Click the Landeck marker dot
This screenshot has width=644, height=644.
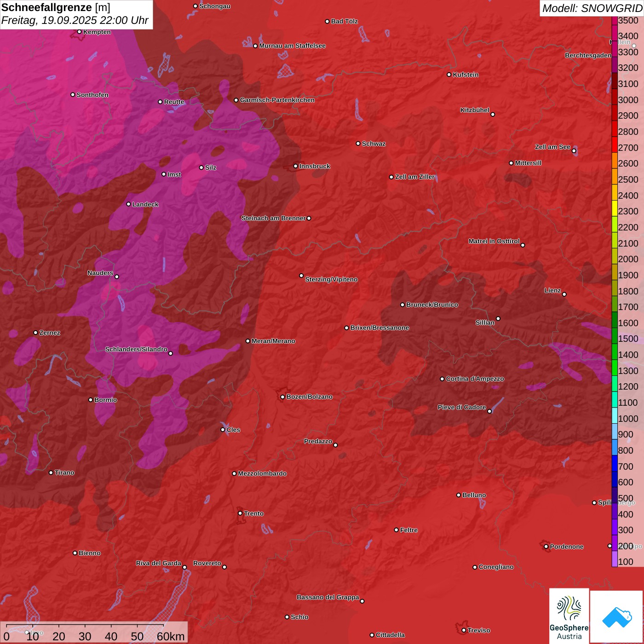coord(129,204)
